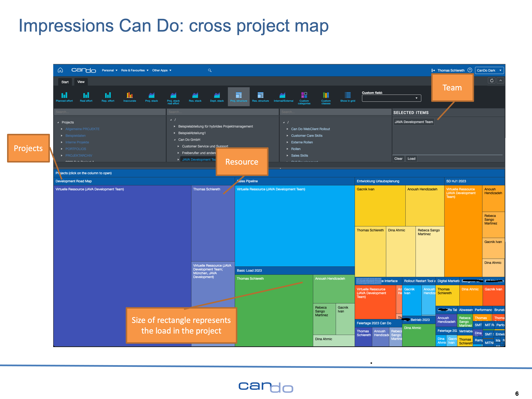Click into the skills Search field
532x399 pixels.
335,112
